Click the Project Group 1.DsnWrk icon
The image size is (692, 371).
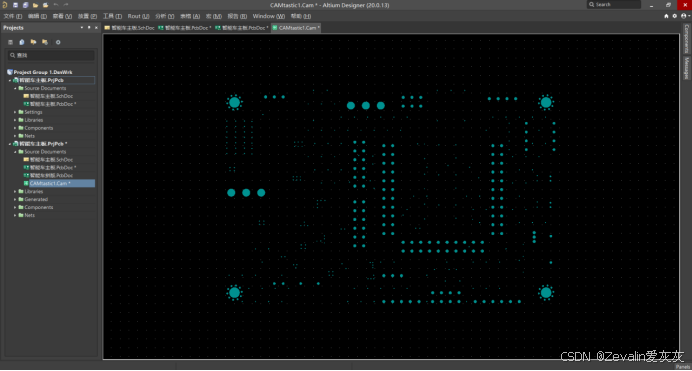tap(10, 72)
